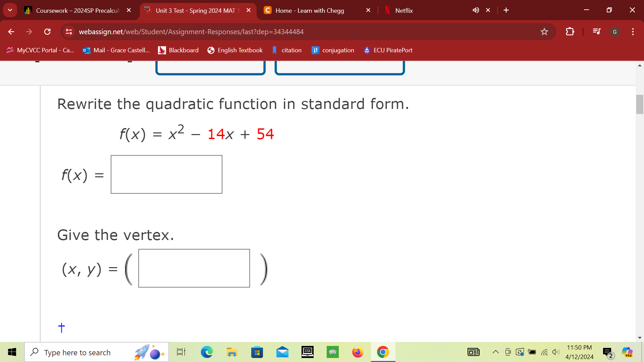This screenshot has height=362, width=644.
Task: Show hidden icons in the system tray
Action: click(495, 352)
